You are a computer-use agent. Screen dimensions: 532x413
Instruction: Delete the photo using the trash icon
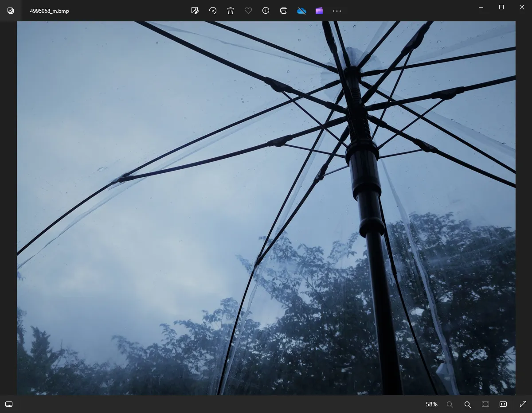231,11
